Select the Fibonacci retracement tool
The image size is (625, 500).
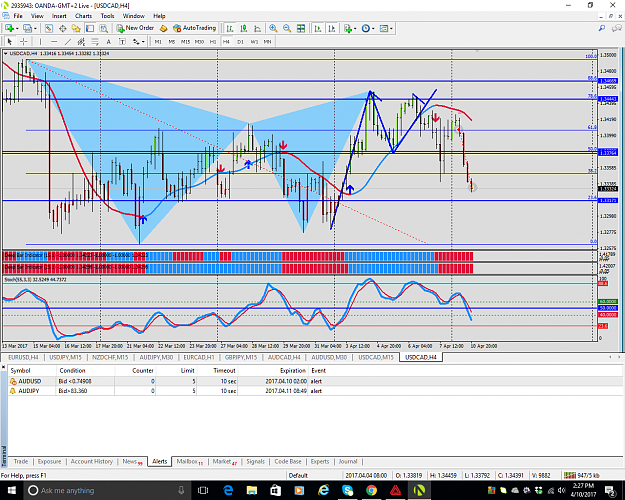[x=95, y=41]
